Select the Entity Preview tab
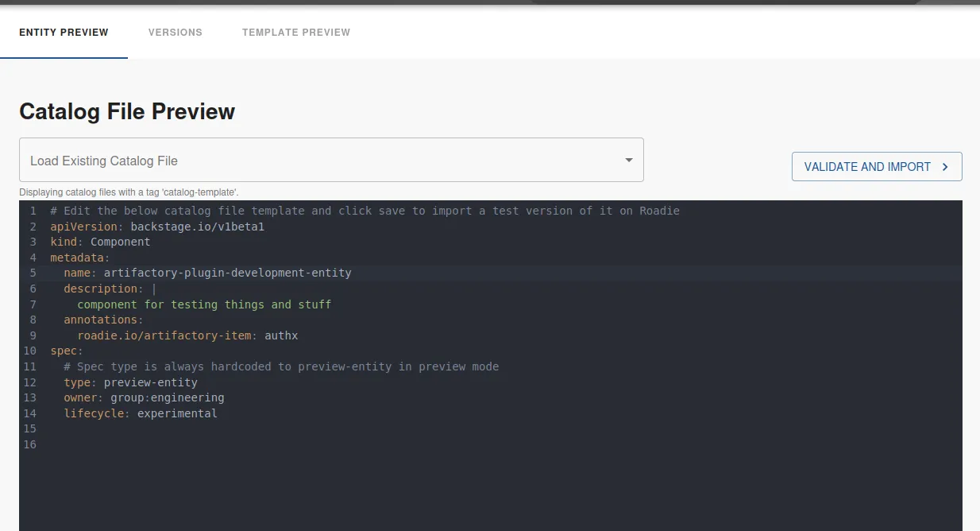The height and width of the screenshot is (531, 980). (x=64, y=33)
